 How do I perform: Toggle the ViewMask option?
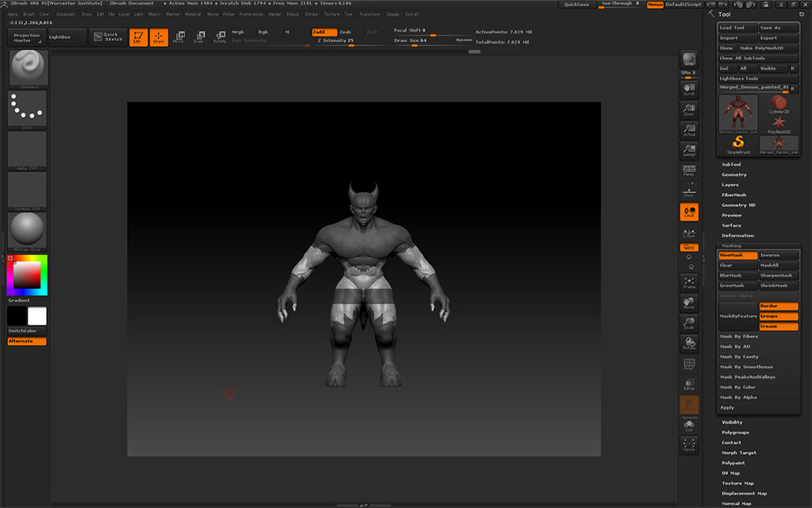tap(737, 256)
